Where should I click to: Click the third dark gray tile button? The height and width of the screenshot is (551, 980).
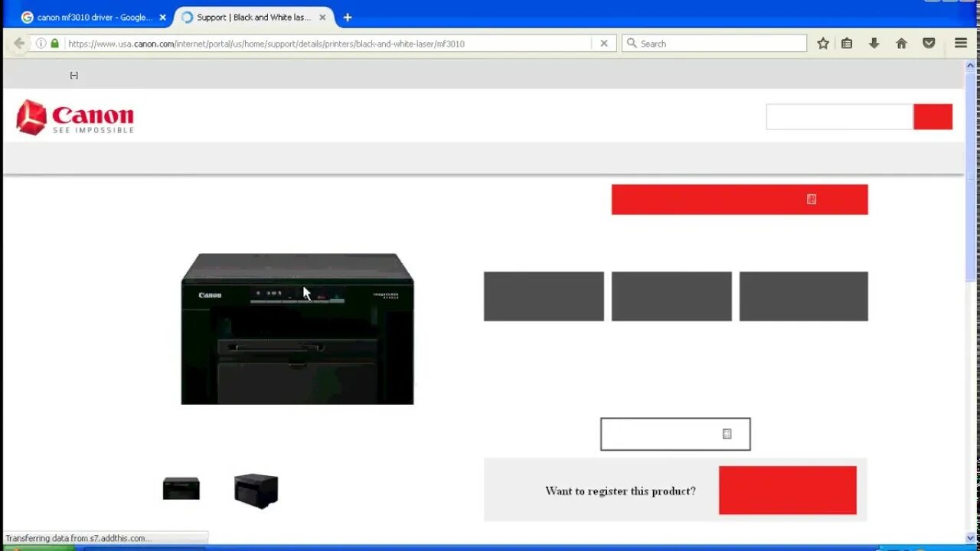804,296
